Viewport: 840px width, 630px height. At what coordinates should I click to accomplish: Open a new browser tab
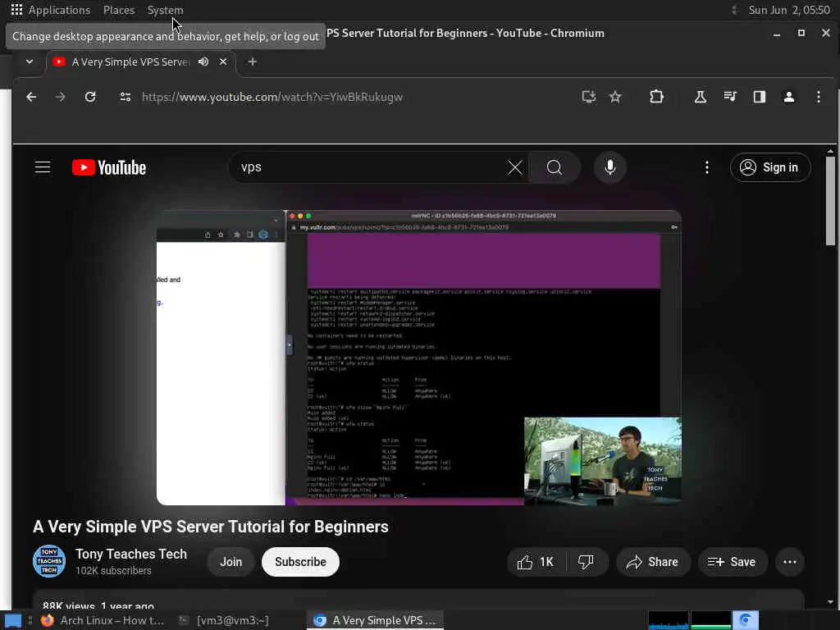point(253,62)
